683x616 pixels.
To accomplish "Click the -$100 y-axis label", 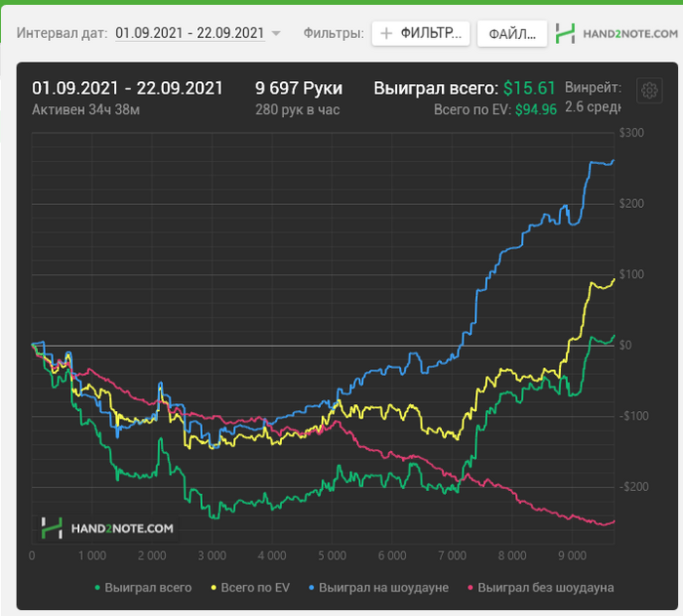I will [x=634, y=416].
